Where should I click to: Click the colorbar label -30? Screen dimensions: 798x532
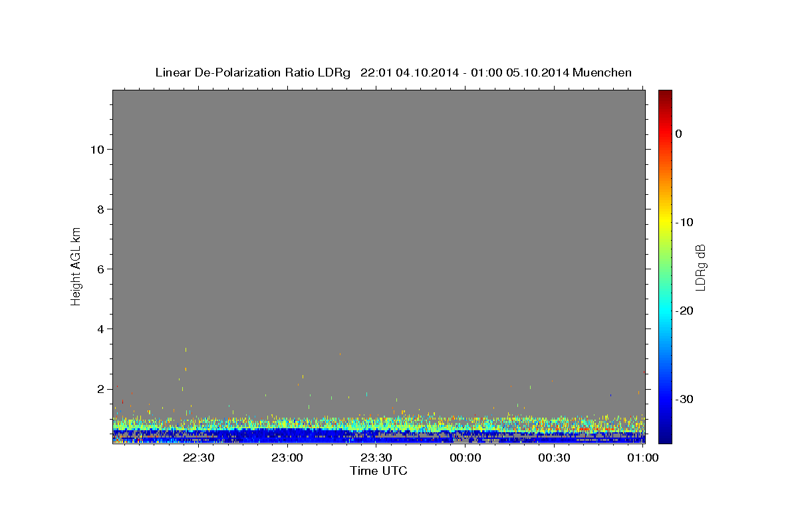(x=684, y=399)
